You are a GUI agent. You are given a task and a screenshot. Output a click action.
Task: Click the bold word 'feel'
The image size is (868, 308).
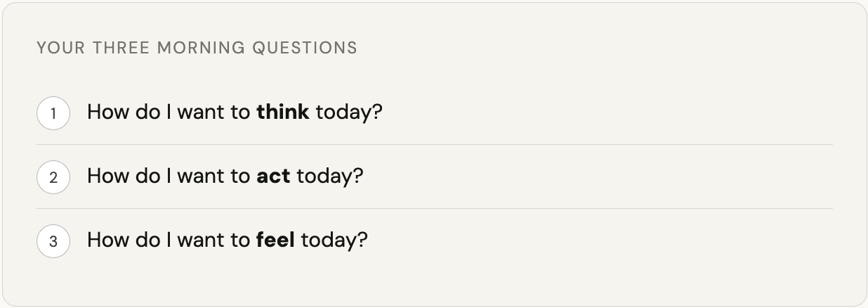(275, 240)
